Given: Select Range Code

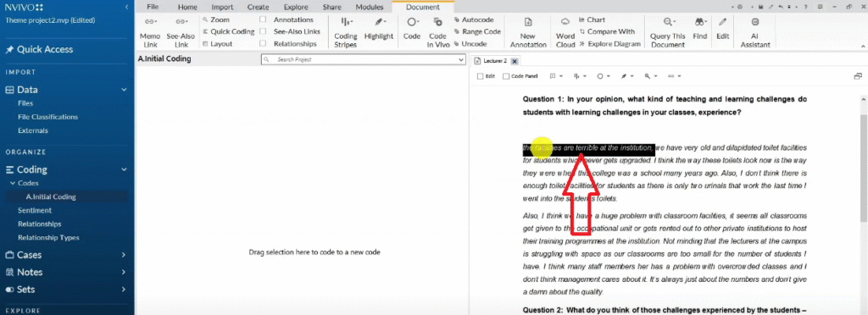Looking at the screenshot, I should coord(477,31).
